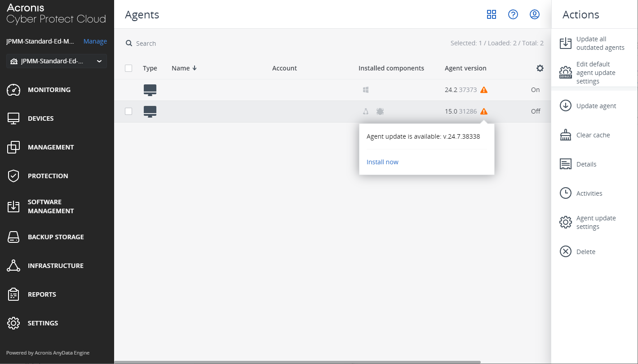638x364 pixels.
Task: Open the Settings section
Action: pyautogui.click(x=43, y=323)
